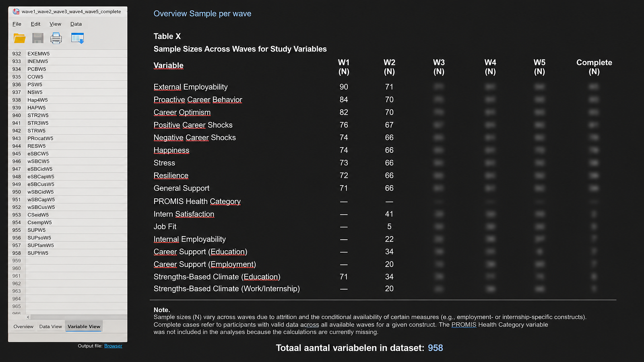Open the Data menu
The height and width of the screenshot is (362, 644).
(x=76, y=24)
